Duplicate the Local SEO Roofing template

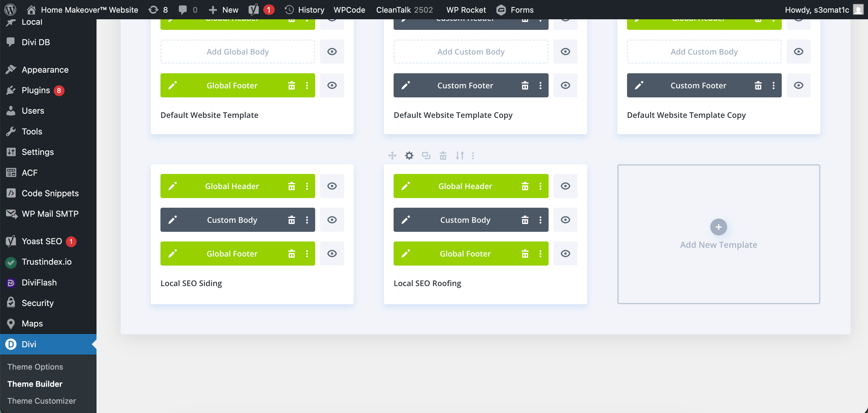pos(426,156)
